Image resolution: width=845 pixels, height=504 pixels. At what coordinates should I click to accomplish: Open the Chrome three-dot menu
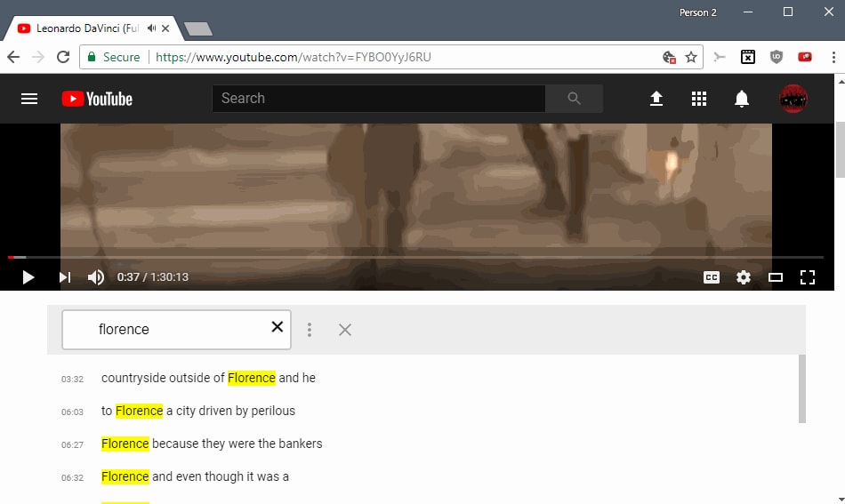(x=833, y=57)
